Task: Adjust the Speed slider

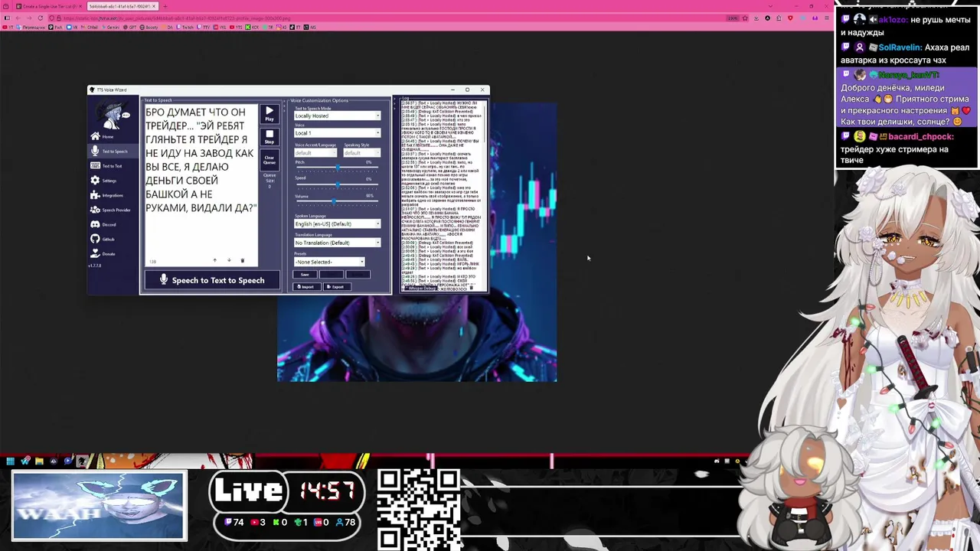Action: point(337,184)
